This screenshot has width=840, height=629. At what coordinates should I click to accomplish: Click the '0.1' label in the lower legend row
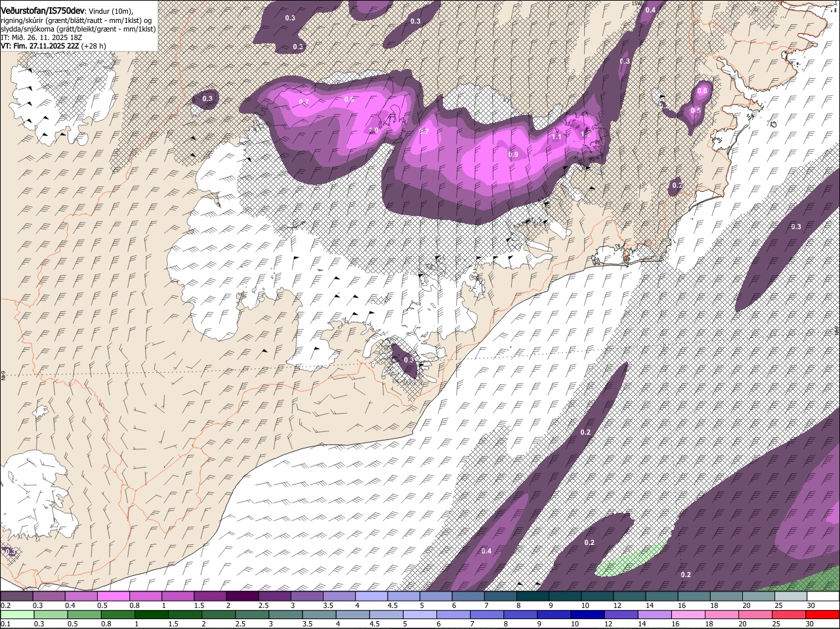coord(5,624)
